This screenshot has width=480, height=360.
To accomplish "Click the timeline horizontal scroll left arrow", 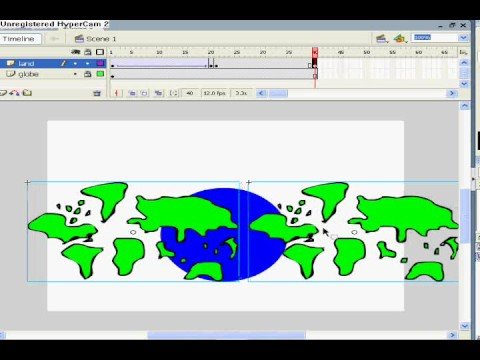I will click(262, 93).
